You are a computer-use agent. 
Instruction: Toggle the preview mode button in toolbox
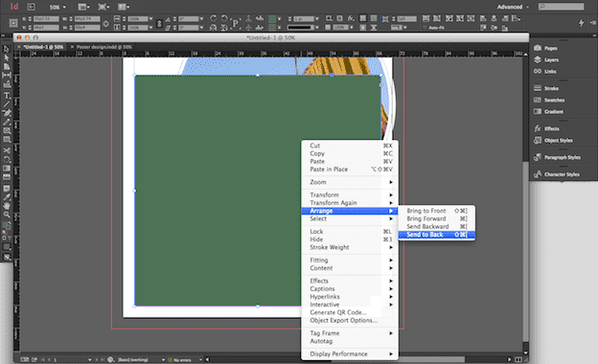coord(7,258)
